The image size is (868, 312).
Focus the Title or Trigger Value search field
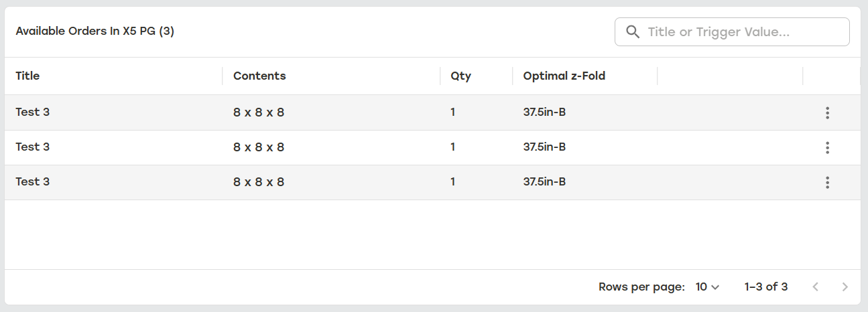click(x=732, y=31)
